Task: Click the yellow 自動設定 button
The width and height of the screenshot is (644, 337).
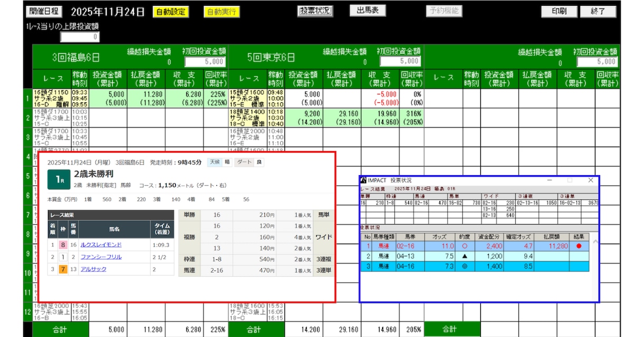Action: 171,12
